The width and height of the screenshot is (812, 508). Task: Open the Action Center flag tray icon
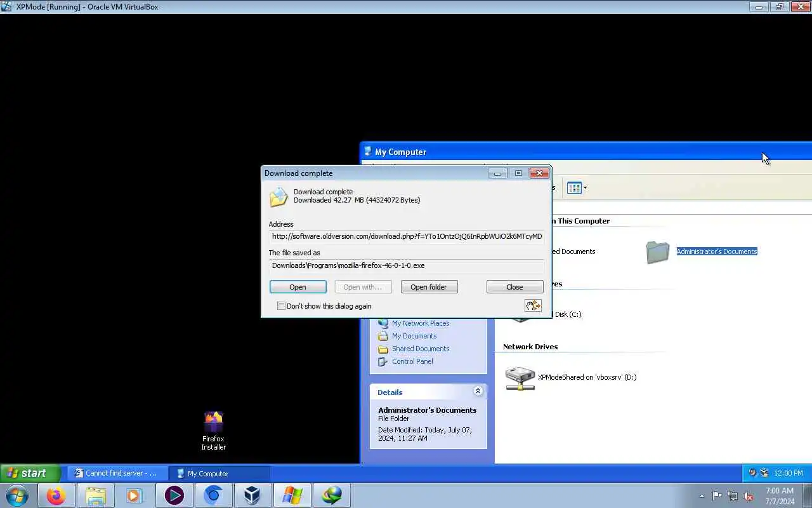tap(717, 496)
